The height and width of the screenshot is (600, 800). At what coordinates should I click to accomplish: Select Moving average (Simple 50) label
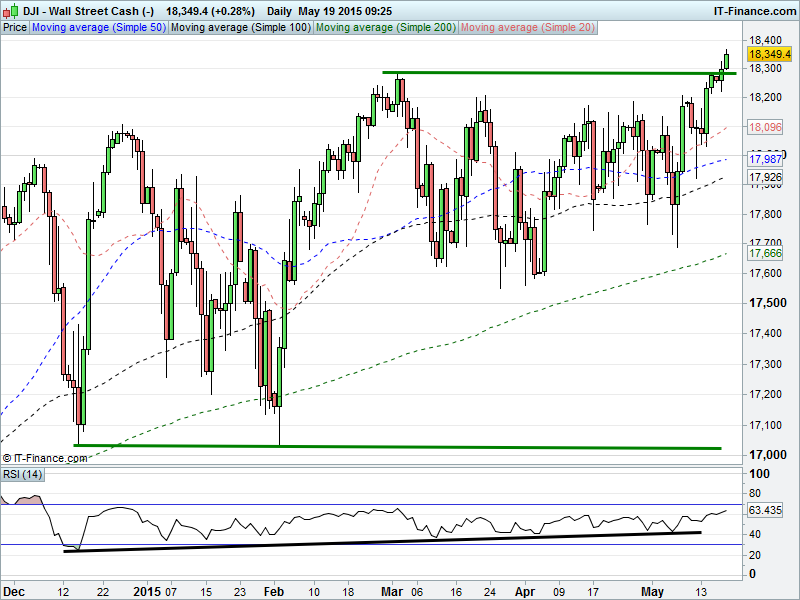click(x=98, y=28)
